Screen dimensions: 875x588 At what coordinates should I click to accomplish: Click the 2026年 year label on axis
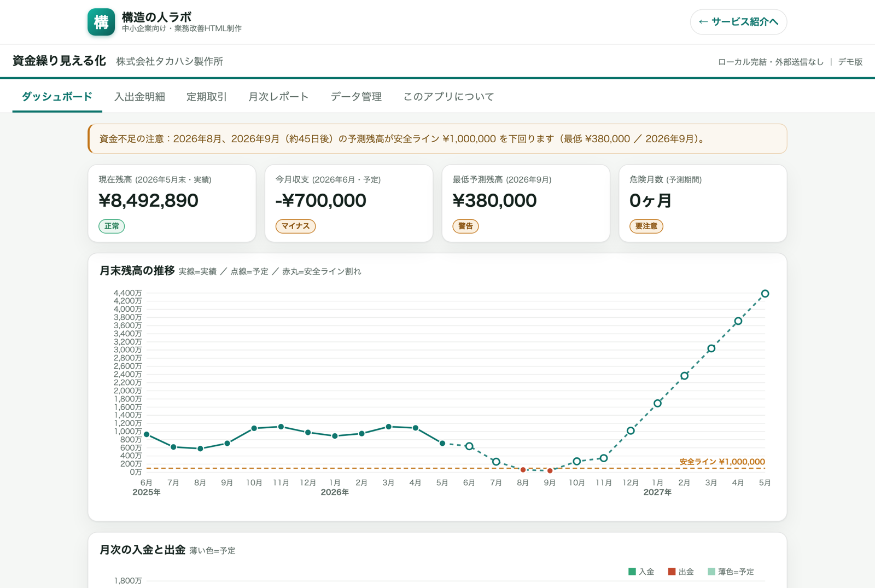pos(335,492)
